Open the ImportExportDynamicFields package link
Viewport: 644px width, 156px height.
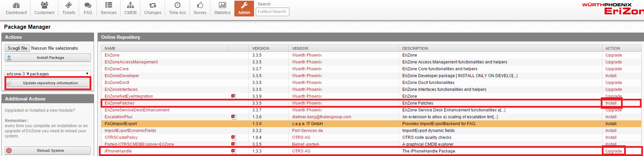click(x=130, y=131)
